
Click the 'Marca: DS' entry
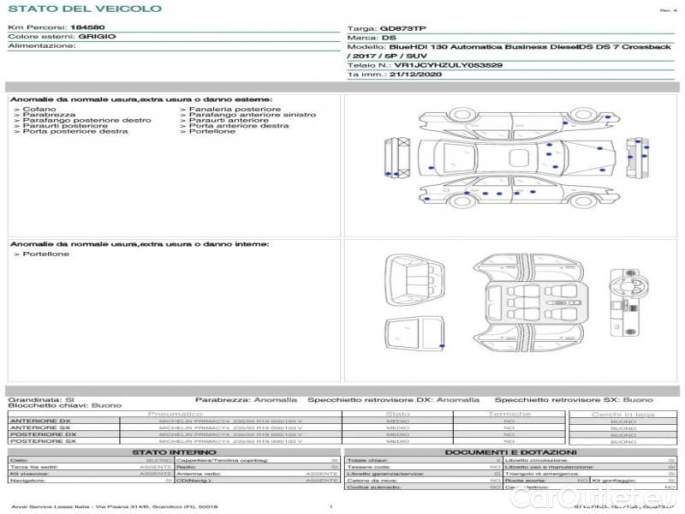(x=372, y=38)
